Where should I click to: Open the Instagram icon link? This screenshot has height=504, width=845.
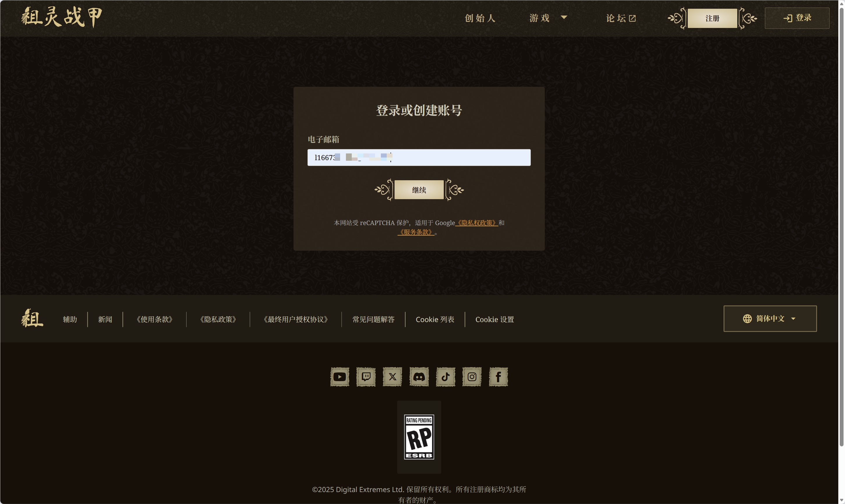(x=472, y=377)
